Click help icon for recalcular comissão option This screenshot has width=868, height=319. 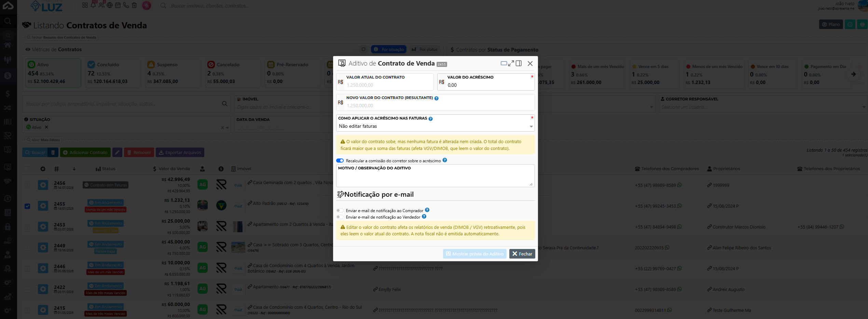pyautogui.click(x=445, y=160)
